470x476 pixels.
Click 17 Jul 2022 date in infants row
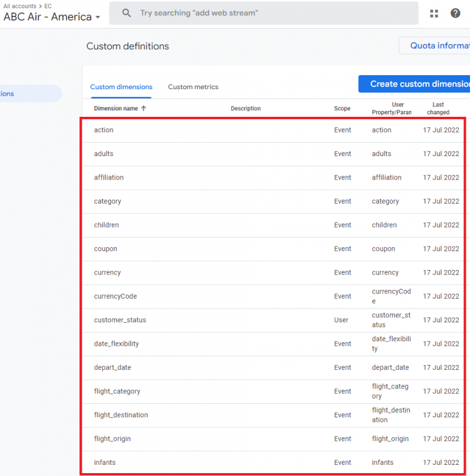pos(441,463)
